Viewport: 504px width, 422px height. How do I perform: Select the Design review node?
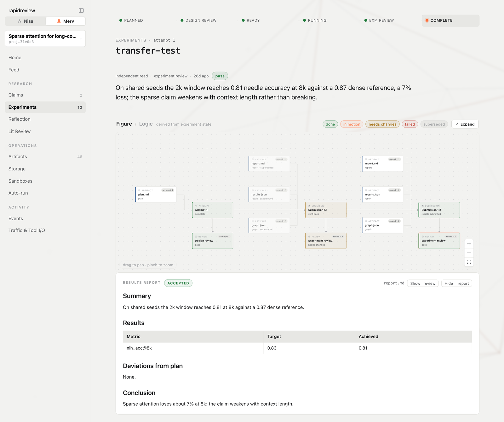213,241
